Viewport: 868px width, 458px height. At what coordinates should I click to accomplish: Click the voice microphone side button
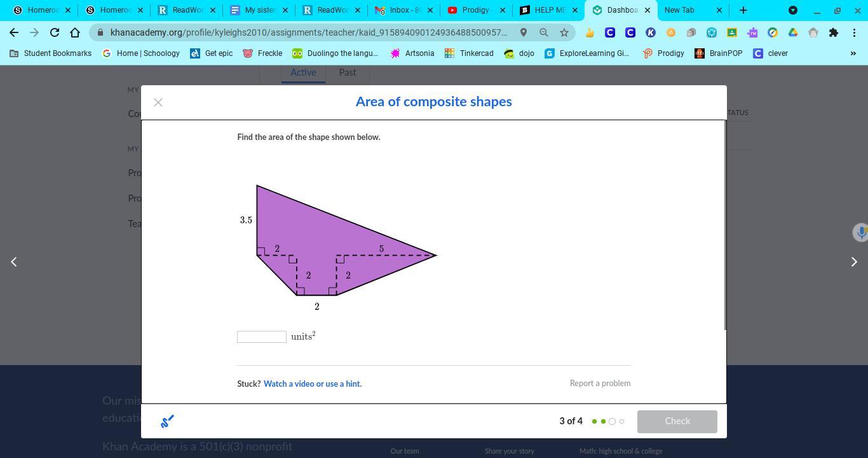pyautogui.click(x=860, y=232)
